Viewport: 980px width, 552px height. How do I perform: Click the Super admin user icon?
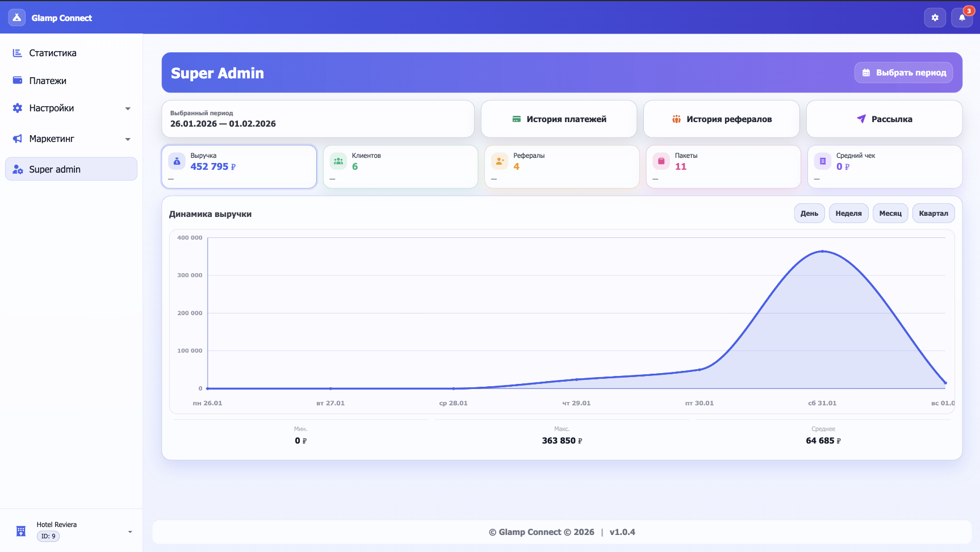point(17,169)
